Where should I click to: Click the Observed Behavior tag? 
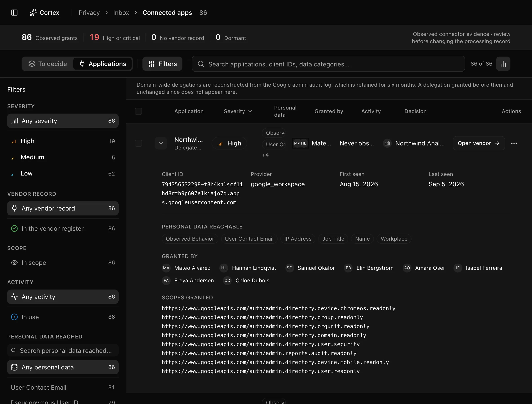coord(190,239)
